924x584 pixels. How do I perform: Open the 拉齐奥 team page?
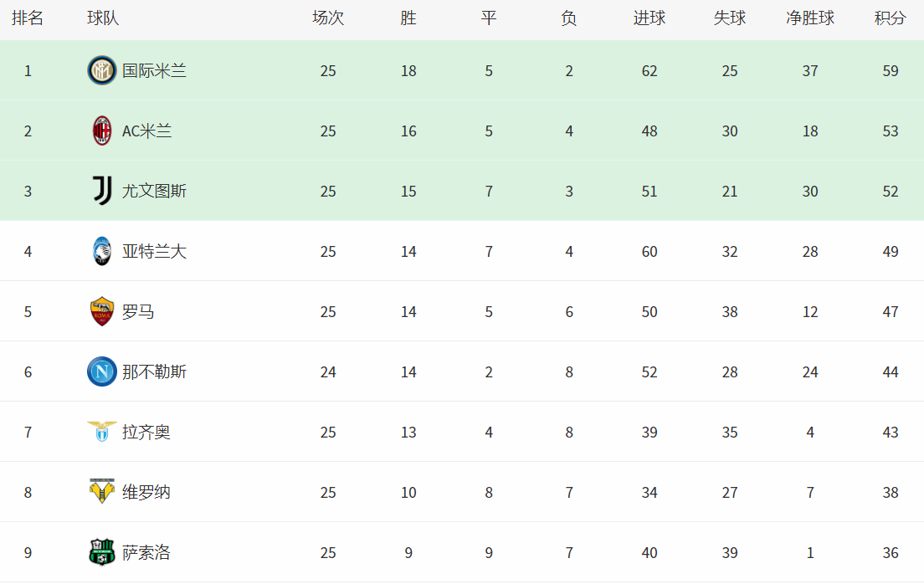click(x=146, y=433)
